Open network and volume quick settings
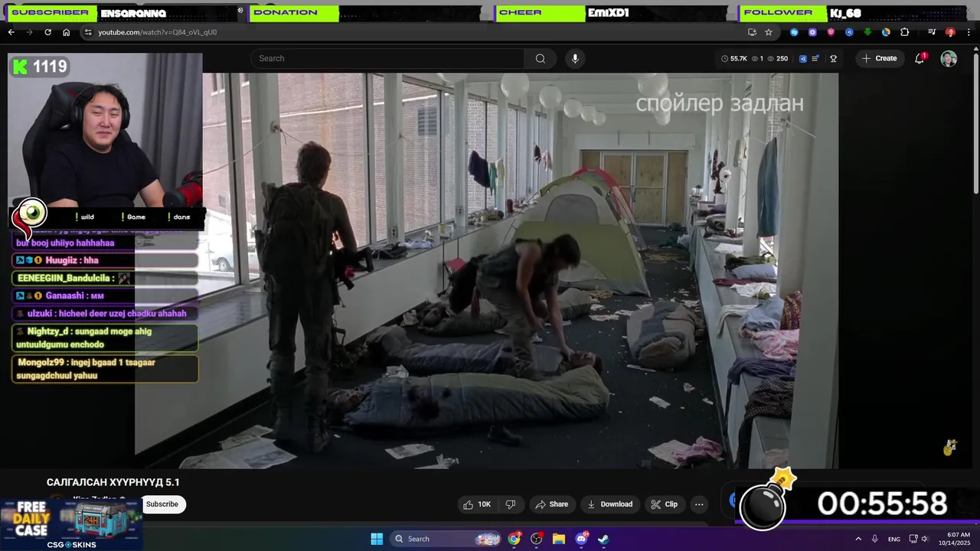The image size is (980, 551). pos(919,539)
